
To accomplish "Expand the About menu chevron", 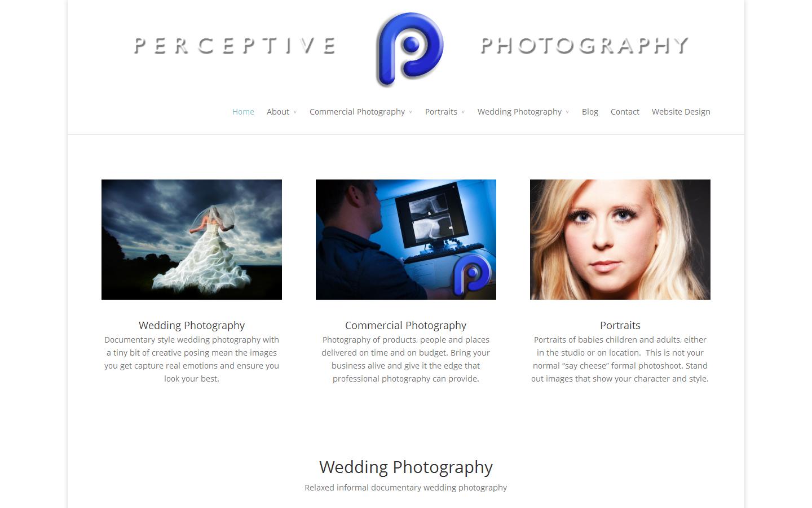I will pyautogui.click(x=295, y=112).
